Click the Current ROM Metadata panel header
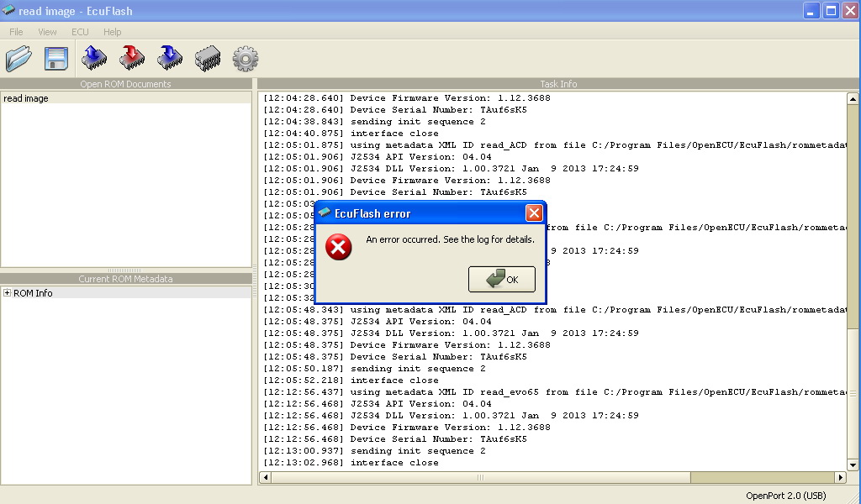Viewport: 861px width, 504px height. 126,279
